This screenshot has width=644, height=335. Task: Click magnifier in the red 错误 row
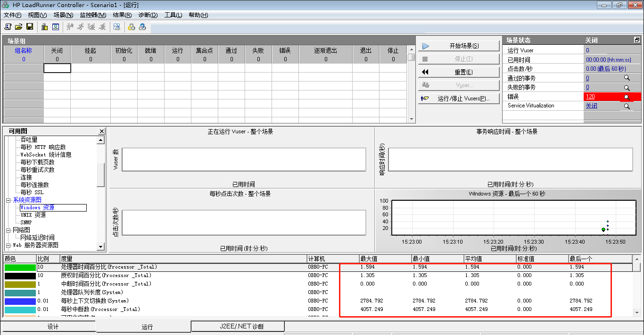[x=627, y=97]
